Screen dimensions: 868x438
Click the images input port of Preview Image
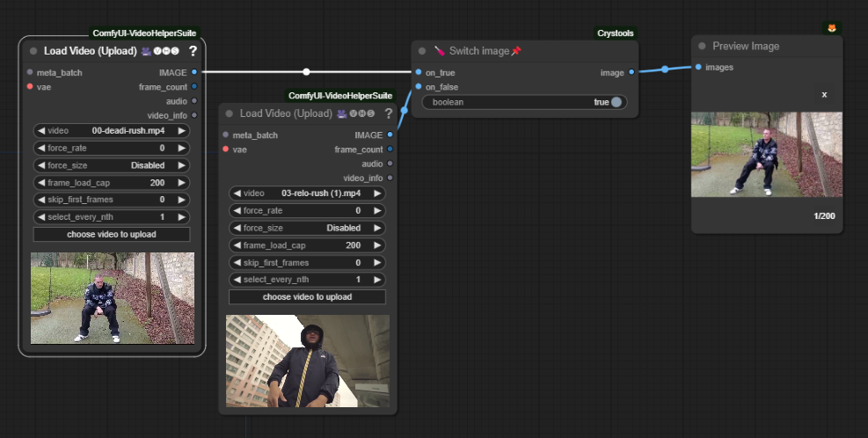(x=698, y=67)
